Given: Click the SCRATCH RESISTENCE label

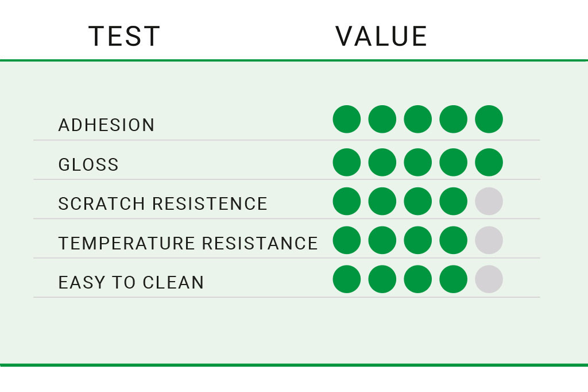Looking at the screenshot, I should pyautogui.click(x=163, y=203).
